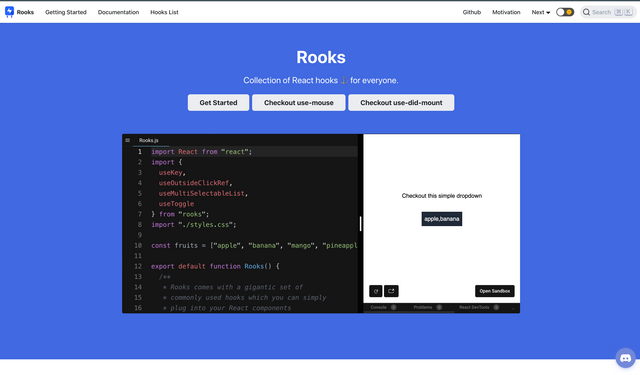The width and height of the screenshot is (640, 375).
Task: Click Checkout use-mouse button
Action: click(x=298, y=103)
